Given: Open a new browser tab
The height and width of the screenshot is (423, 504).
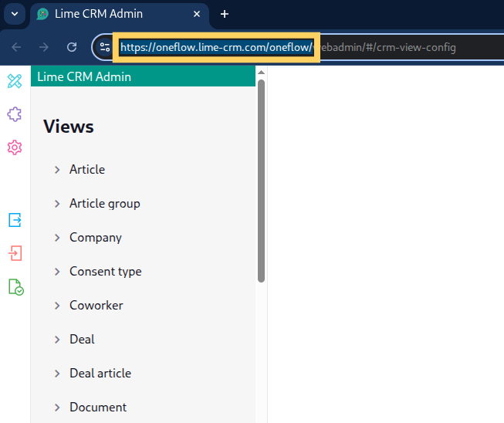Looking at the screenshot, I should [x=225, y=14].
